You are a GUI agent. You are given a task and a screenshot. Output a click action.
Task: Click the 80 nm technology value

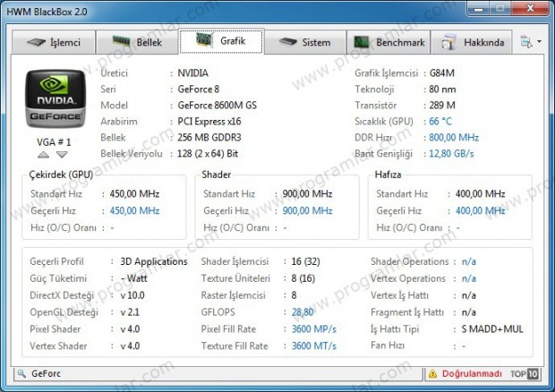[442, 89]
